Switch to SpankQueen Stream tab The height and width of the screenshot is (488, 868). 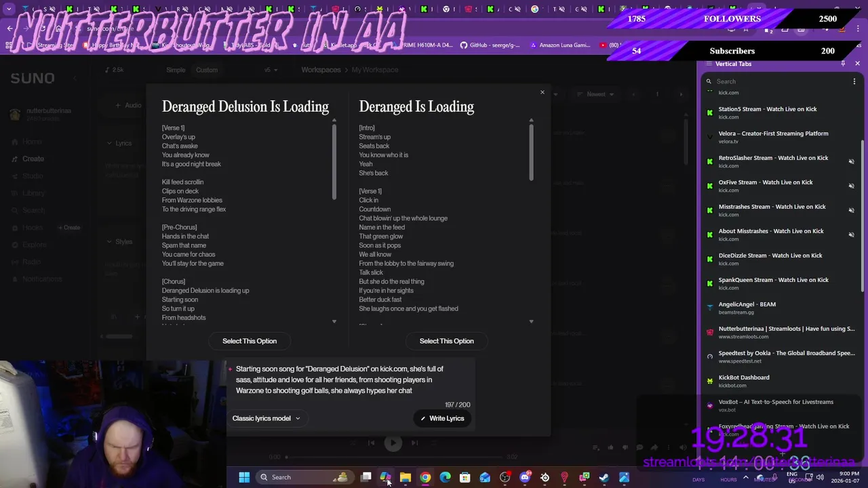click(780, 283)
